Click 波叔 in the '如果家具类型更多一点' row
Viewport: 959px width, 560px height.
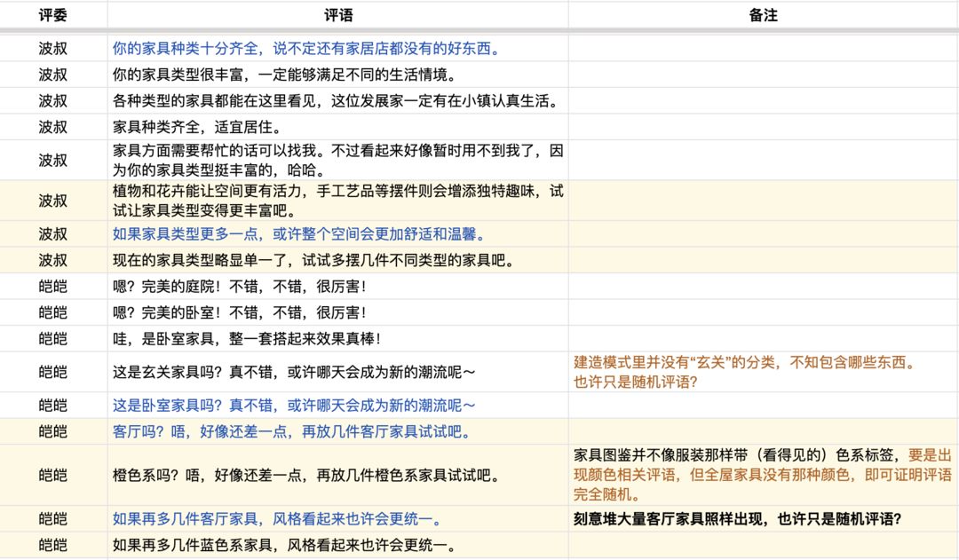tap(53, 234)
